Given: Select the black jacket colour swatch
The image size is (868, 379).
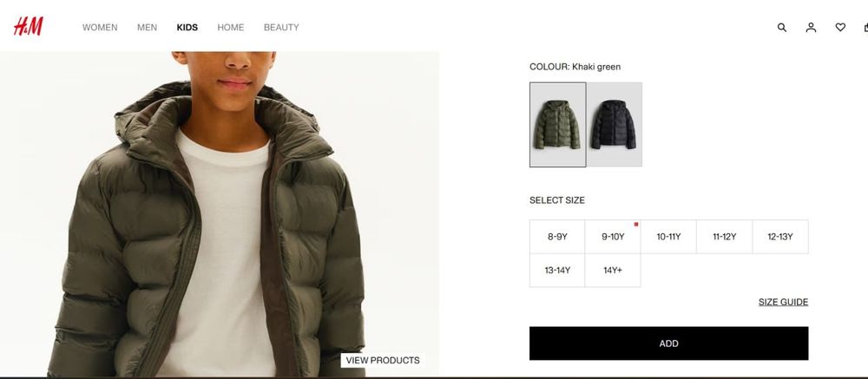Looking at the screenshot, I should pos(615,125).
